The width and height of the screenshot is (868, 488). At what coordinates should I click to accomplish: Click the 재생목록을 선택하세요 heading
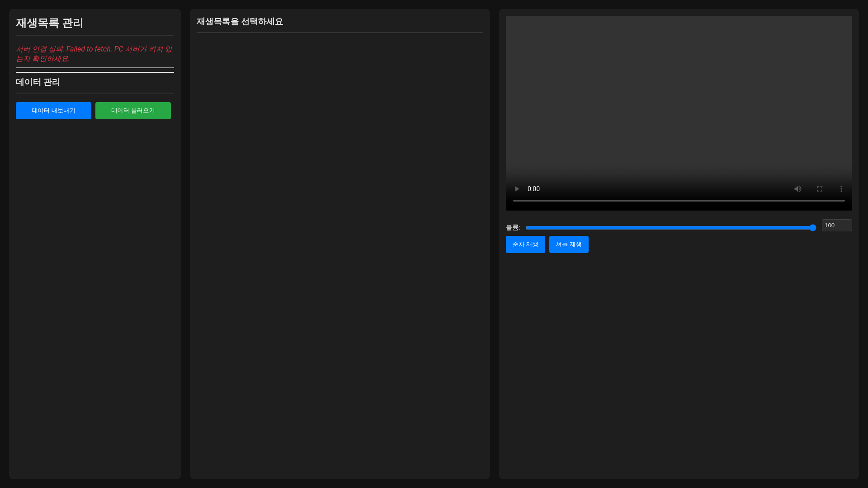240,22
